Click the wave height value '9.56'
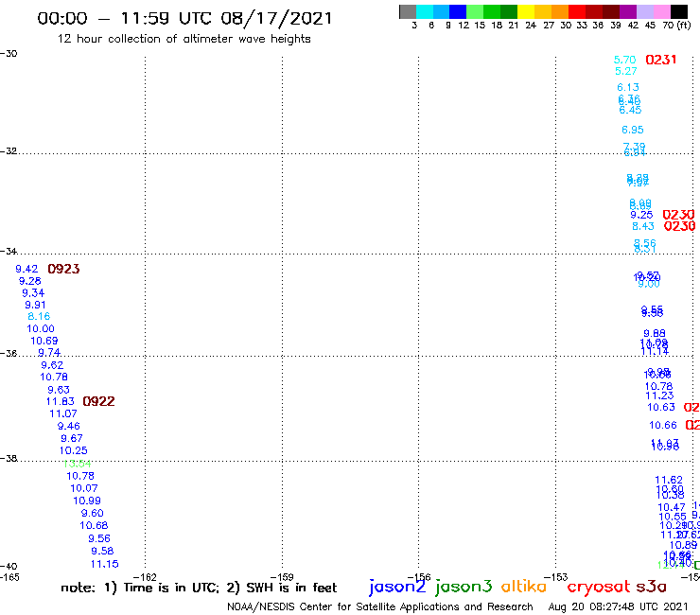Image resolution: width=700 pixels, height=615 pixels. click(99, 538)
